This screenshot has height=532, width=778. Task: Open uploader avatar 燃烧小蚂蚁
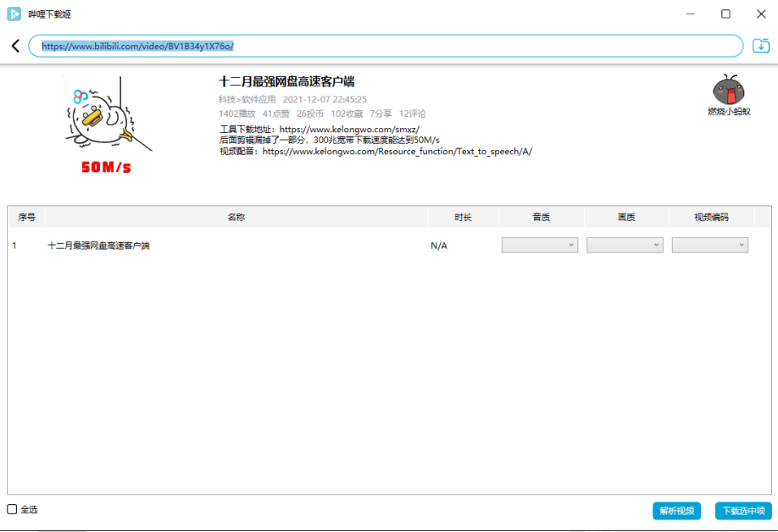click(728, 90)
